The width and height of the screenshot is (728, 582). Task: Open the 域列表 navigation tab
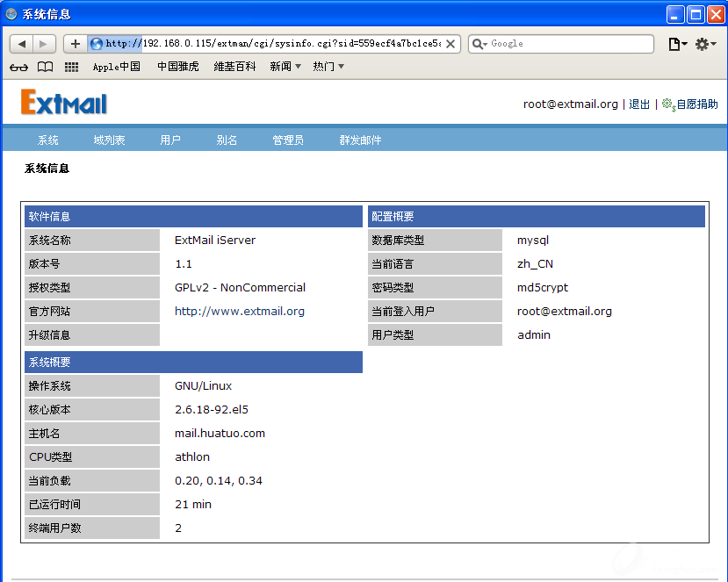109,140
